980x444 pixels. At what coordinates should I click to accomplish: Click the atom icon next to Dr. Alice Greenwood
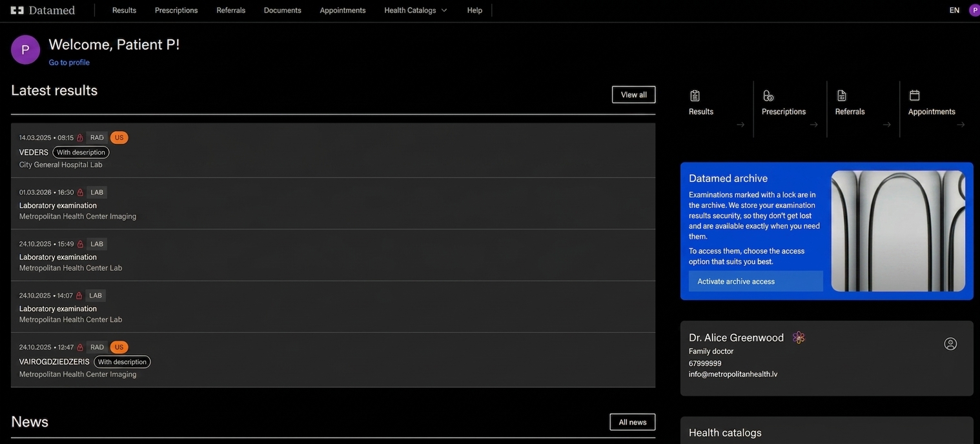(x=799, y=338)
